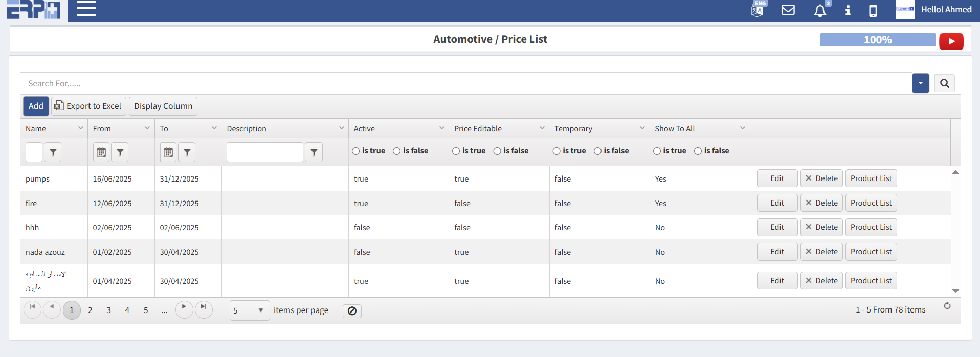This screenshot has height=357, width=980.
Task: Open the notifications bell
Action: [x=819, y=11]
